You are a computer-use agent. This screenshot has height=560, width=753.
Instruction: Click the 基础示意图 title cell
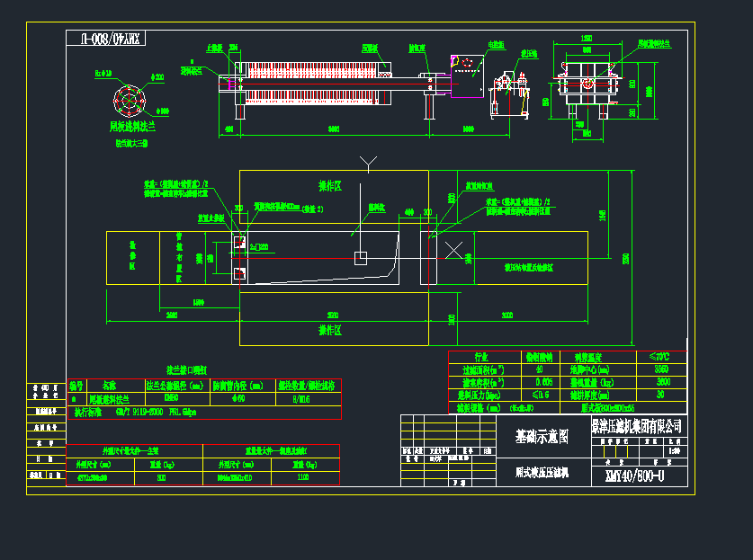pyautogui.click(x=541, y=438)
